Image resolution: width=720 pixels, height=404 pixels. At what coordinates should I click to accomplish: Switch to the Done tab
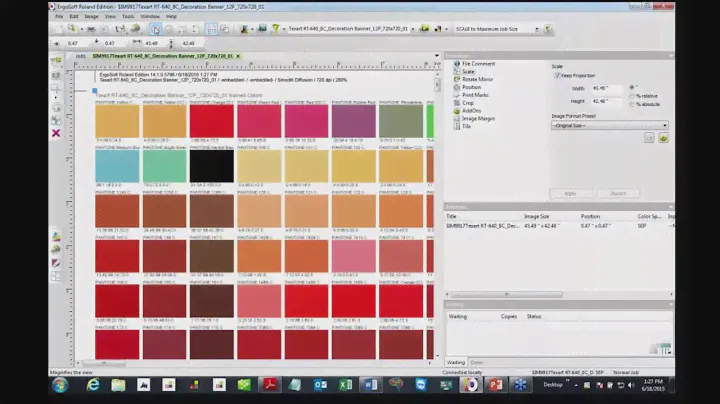tap(477, 362)
